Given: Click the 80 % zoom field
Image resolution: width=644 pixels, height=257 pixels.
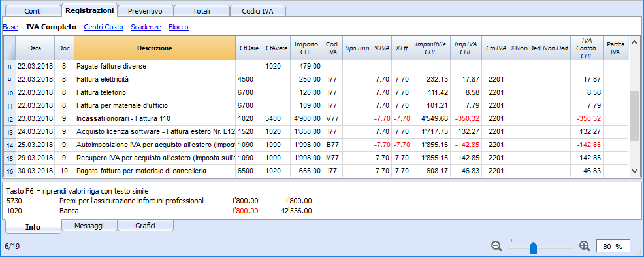Looking at the screenshot, I should tap(613, 247).
